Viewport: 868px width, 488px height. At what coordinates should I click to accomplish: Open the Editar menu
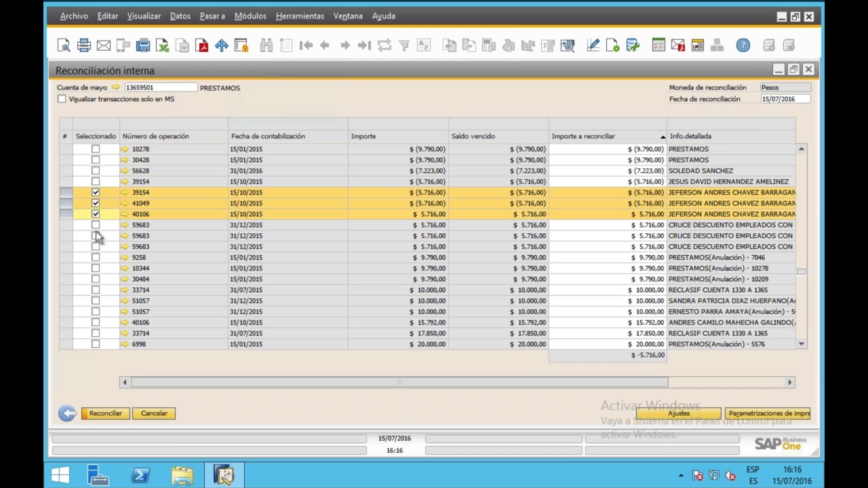pyautogui.click(x=107, y=16)
